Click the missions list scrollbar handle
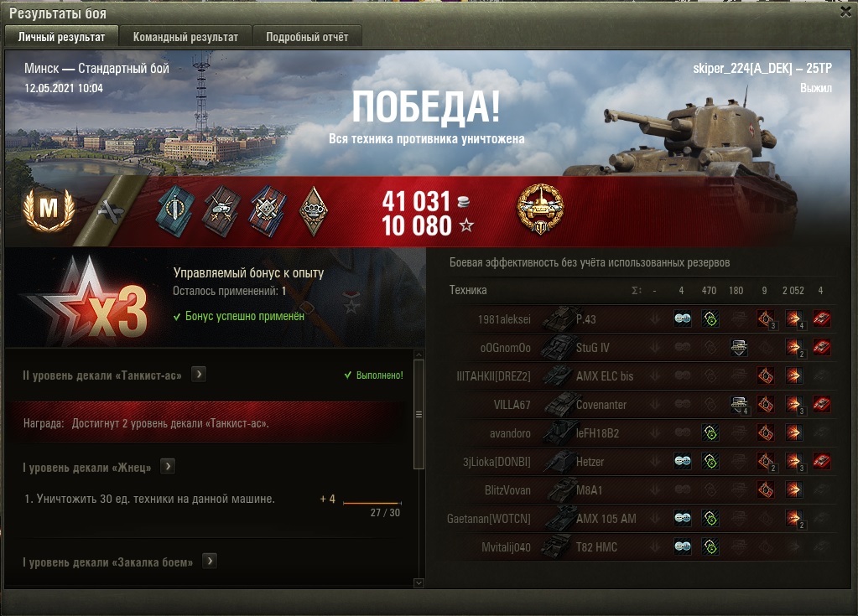Image resolution: width=858 pixels, height=616 pixels. tap(419, 414)
